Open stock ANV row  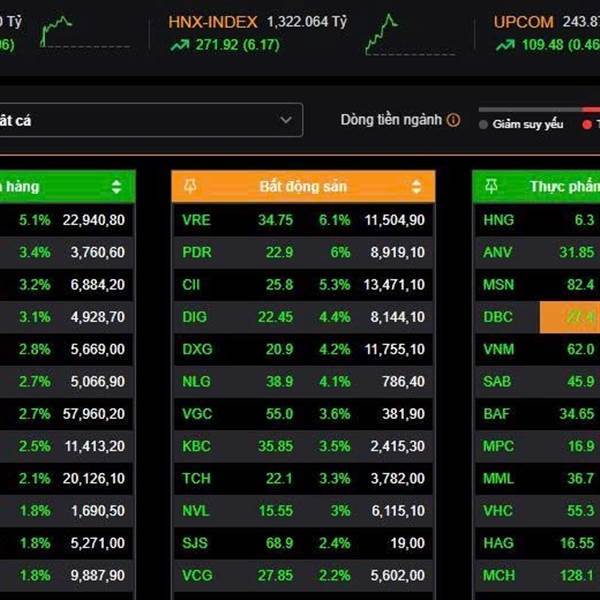click(x=538, y=252)
